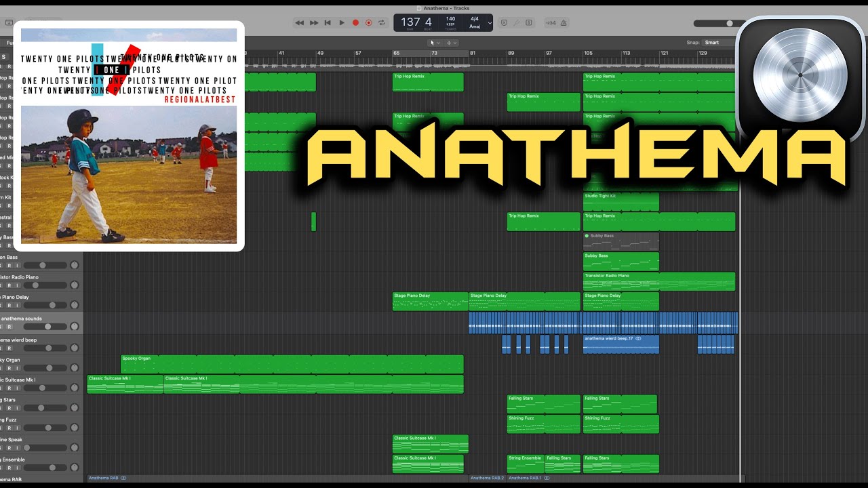The image size is (868, 488).
Task: Click the 4/4 time signature display
Action: pos(475,19)
